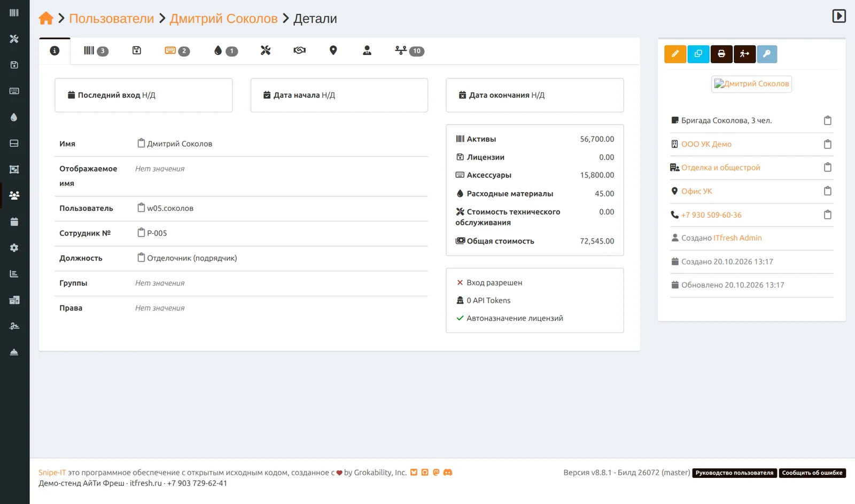Viewport: 855px width, 504px height.
Task: Click the check-in all user items button
Action: pos(744,54)
